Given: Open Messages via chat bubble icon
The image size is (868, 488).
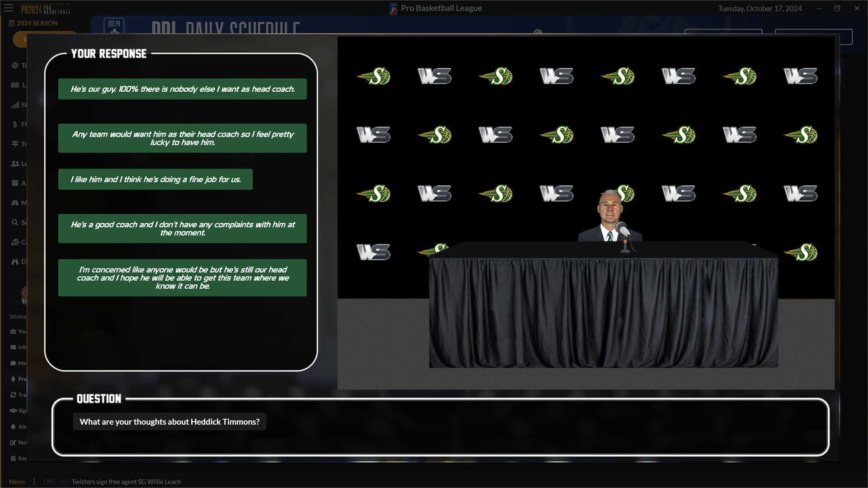Looking at the screenshot, I should pyautogui.click(x=13, y=363).
